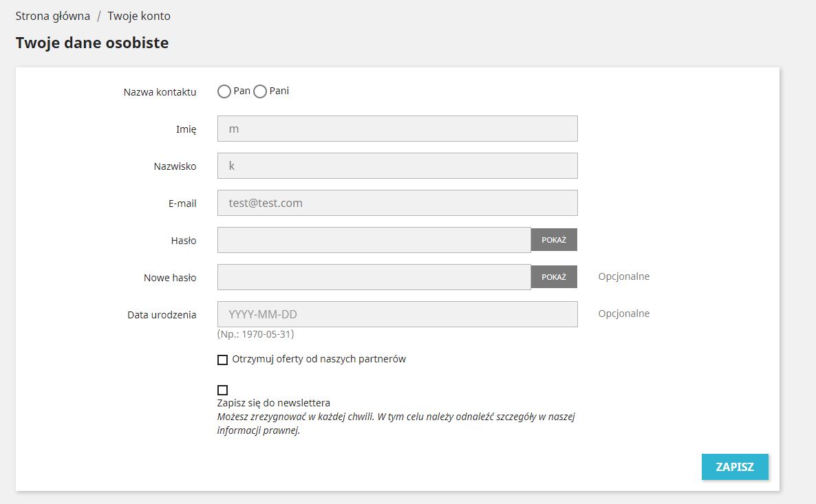This screenshot has width=816, height=504.
Task: Click the "Imię" field label
Action: pyautogui.click(x=186, y=129)
